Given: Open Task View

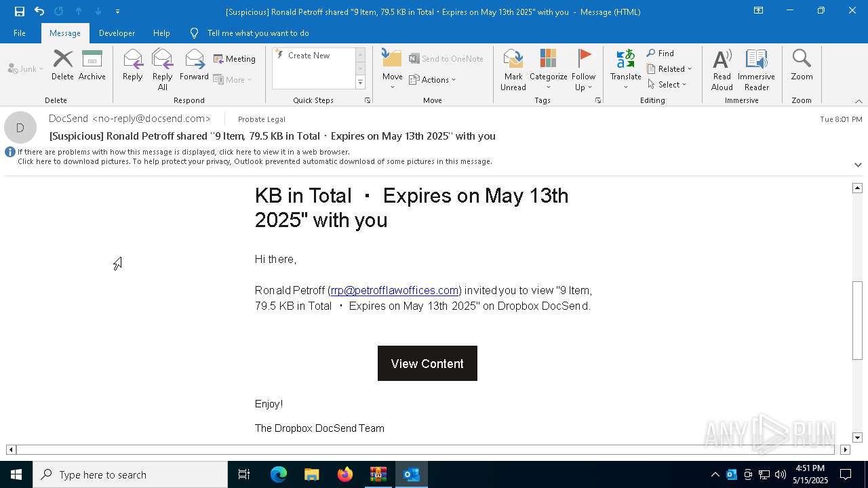Looking at the screenshot, I should click(x=244, y=474).
